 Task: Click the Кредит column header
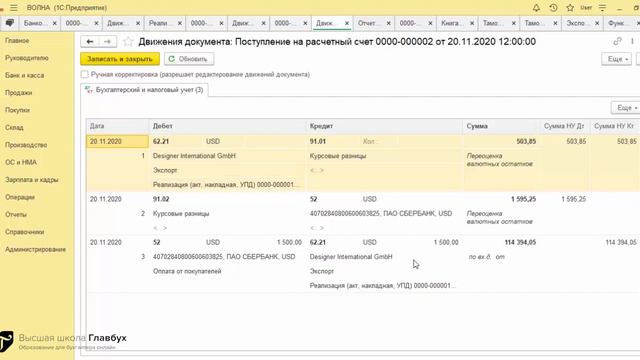tap(384, 126)
